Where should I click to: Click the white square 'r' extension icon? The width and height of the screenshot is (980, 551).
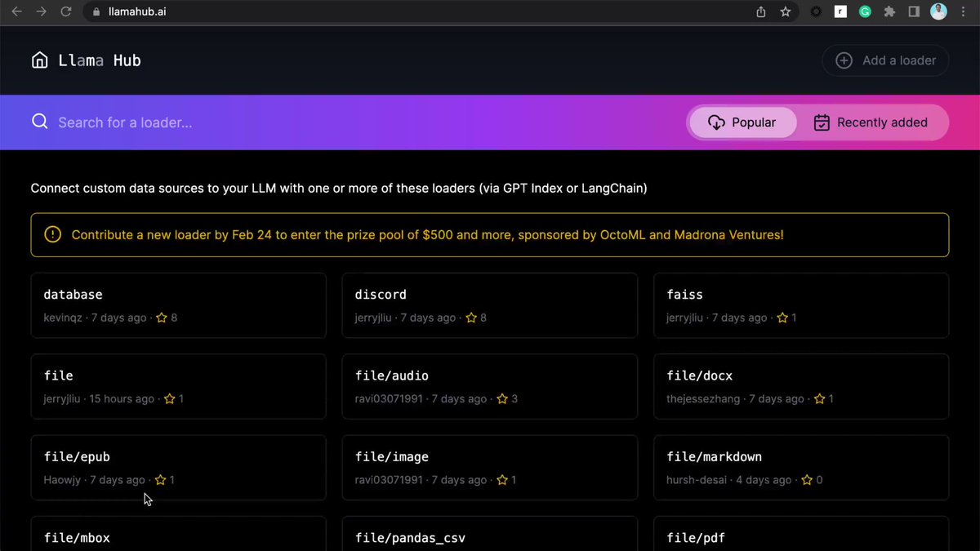[x=840, y=12]
